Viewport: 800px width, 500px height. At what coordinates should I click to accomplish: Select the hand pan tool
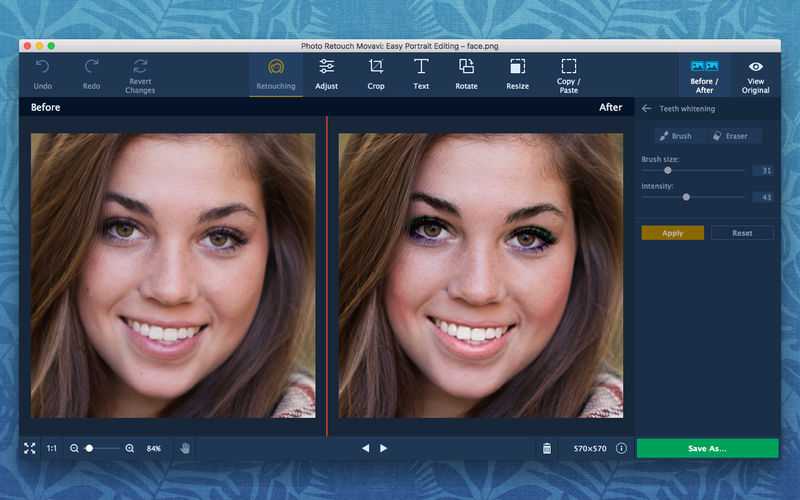pyautogui.click(x=185, y=448)
